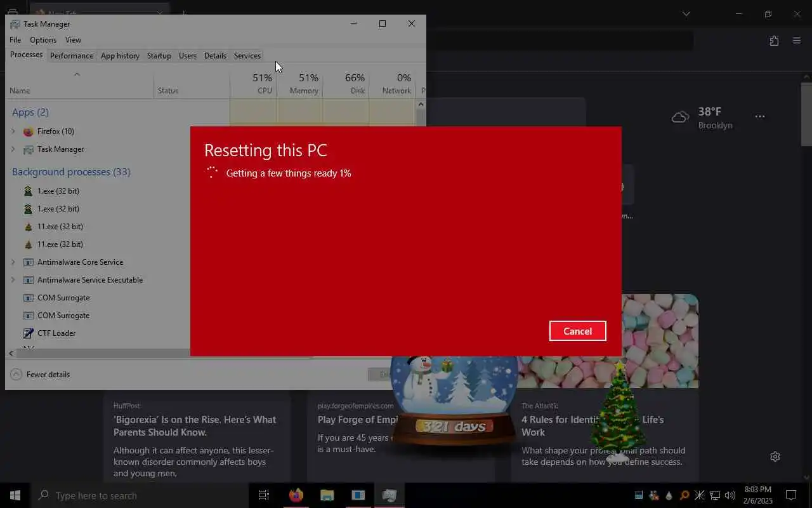Click the magnifier tray icon

tap(684, 495)
